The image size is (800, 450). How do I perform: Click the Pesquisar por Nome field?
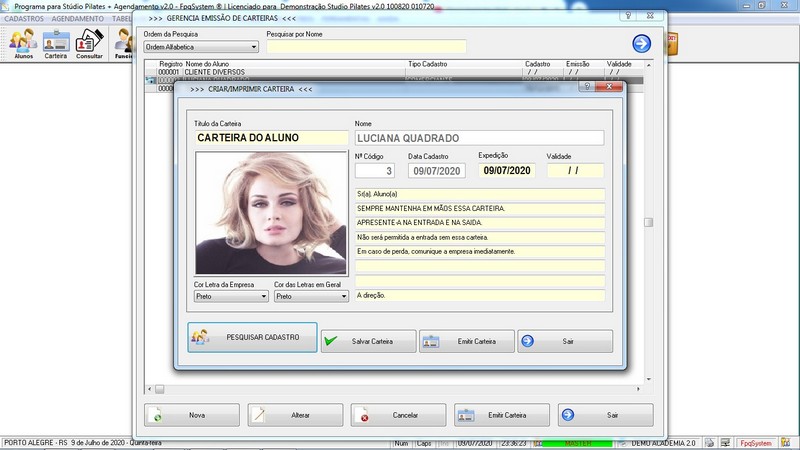click(x=366, y=46)
